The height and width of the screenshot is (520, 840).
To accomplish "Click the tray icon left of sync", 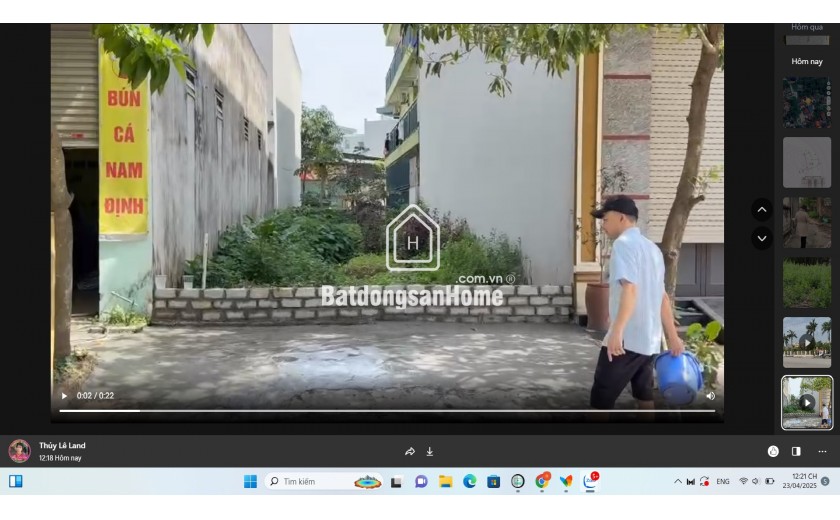I will pyautogui.click(x=691, y=481).
